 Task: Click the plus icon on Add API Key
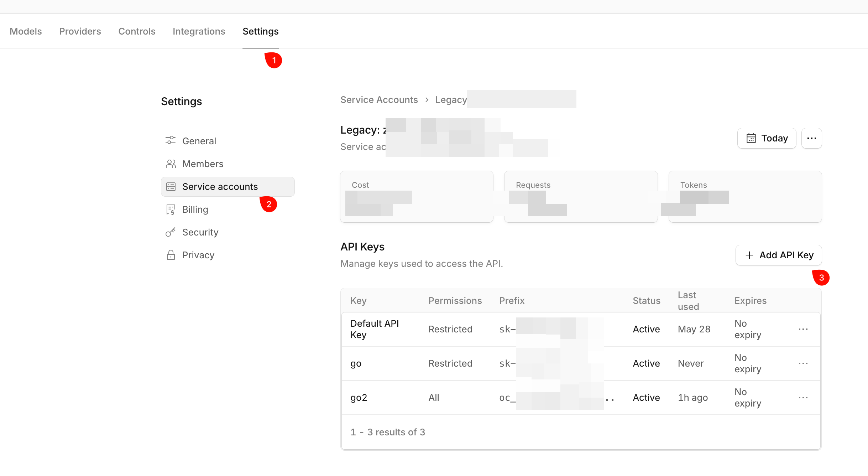coord(749,255)
